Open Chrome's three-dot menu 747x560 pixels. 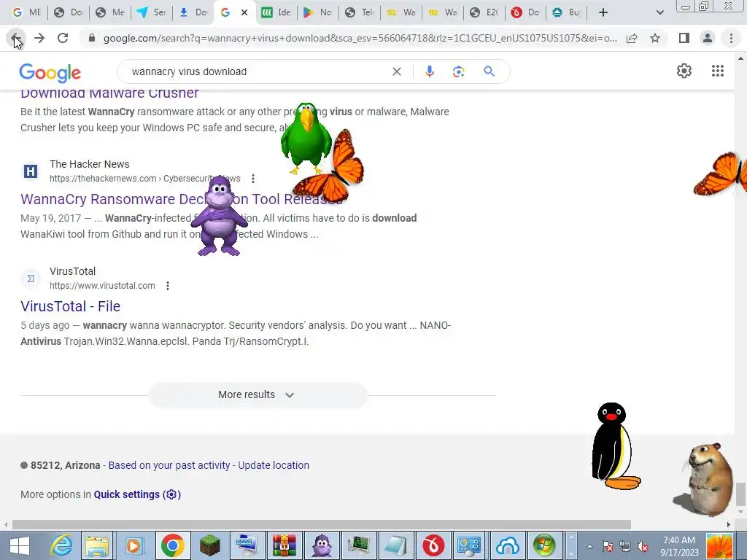click(731, 38)
